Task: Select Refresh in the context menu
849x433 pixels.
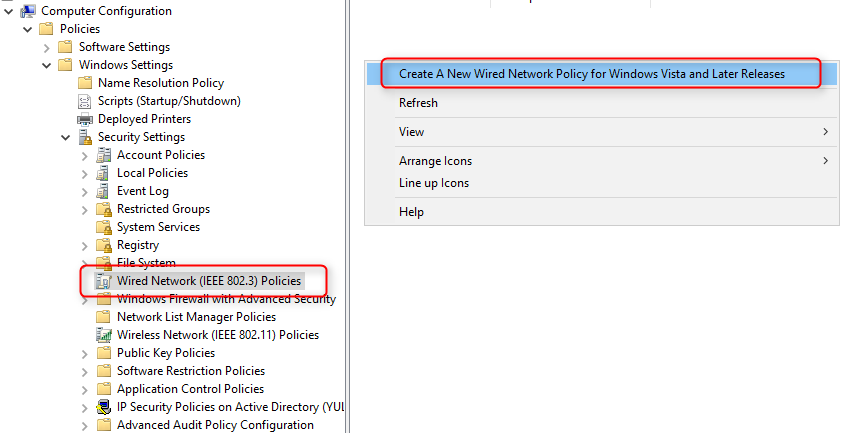Action: pos(418,103)
